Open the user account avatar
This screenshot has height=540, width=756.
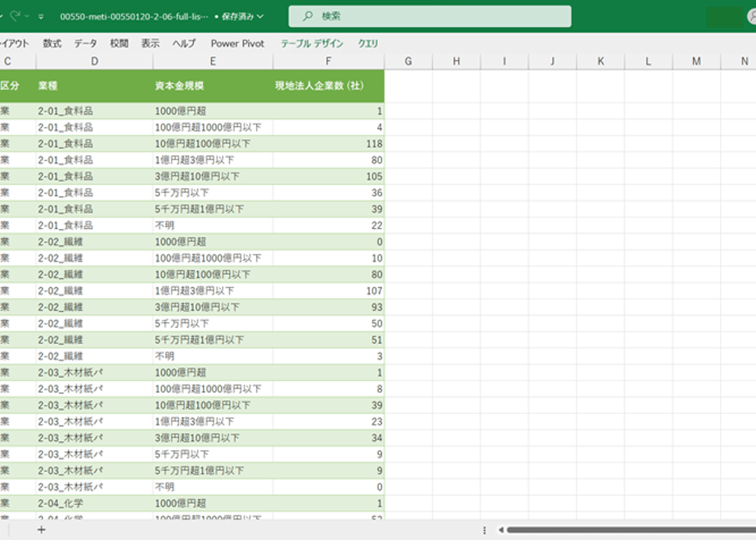752,16
